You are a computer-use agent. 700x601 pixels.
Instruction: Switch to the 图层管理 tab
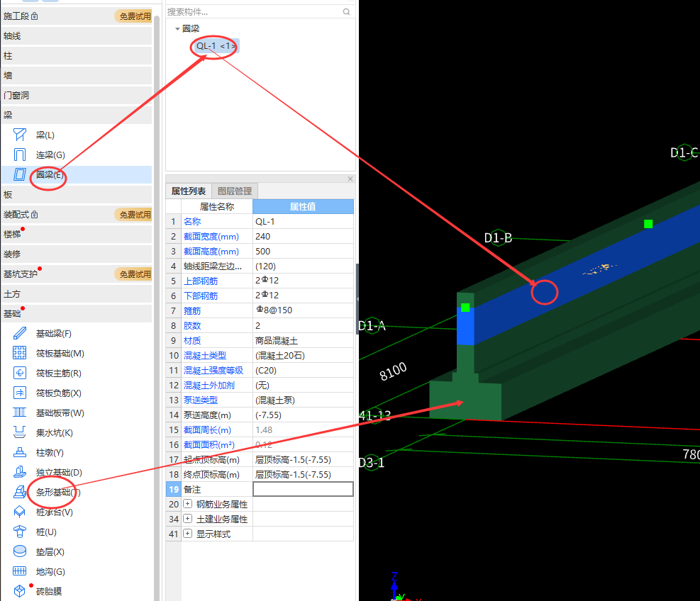tap(235, 191)
